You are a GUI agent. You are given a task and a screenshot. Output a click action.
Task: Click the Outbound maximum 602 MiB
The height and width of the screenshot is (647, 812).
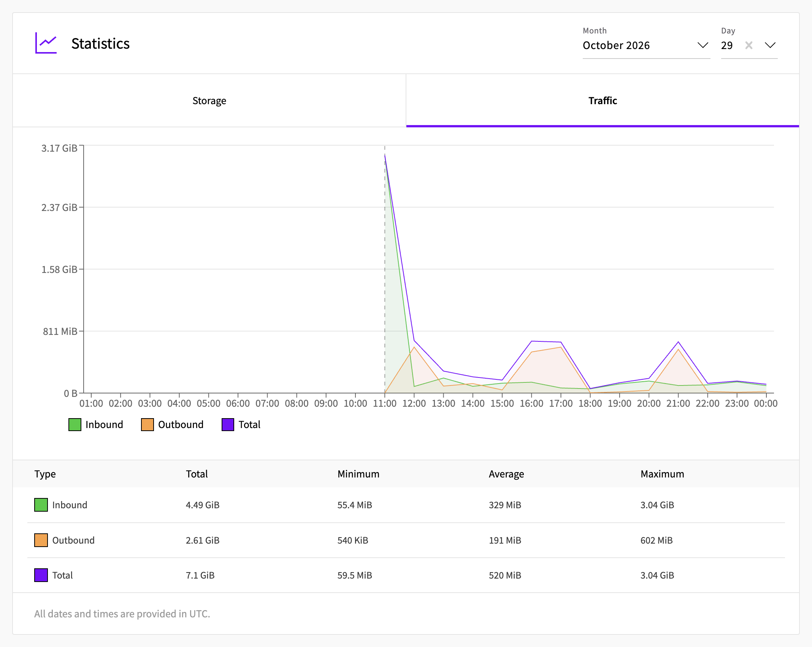[x=657, y=540]
